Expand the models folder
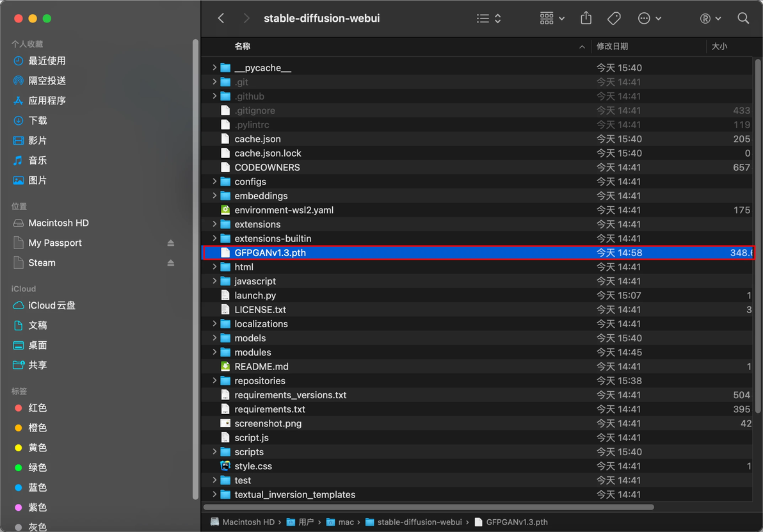The image size is (763, 532). click(214, 338)
